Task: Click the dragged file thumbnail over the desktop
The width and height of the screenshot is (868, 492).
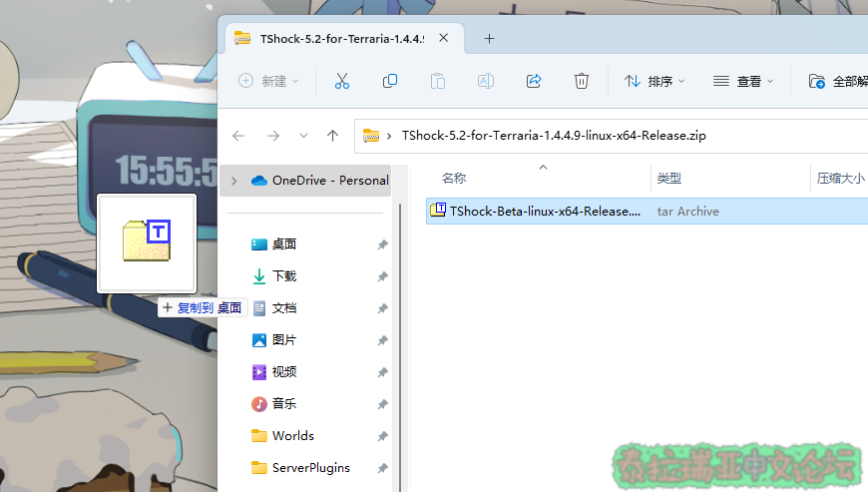Action: pyautogui.click(x=147, y=243)
